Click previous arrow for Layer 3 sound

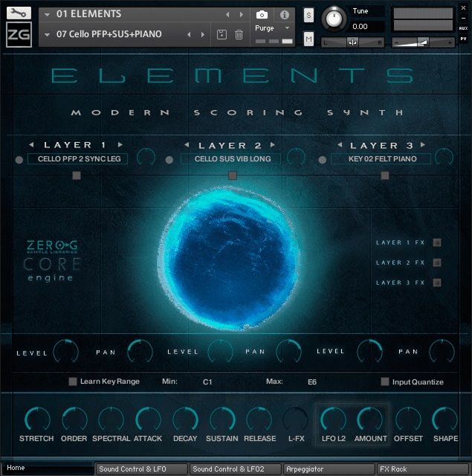(340, 145)
